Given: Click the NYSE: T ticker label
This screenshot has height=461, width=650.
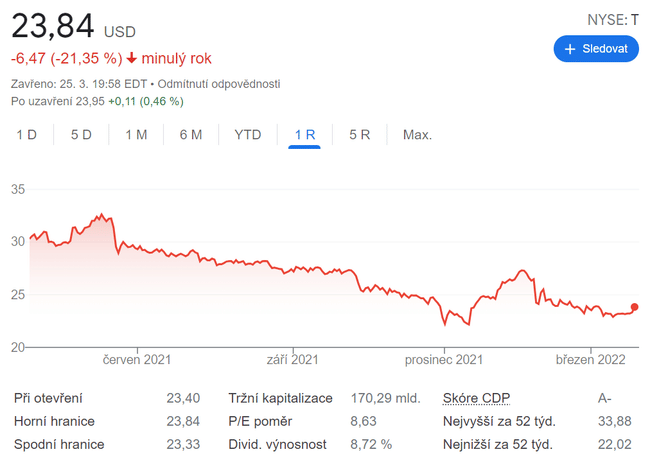Looking at the screenshot, I should tap(612, 19).
